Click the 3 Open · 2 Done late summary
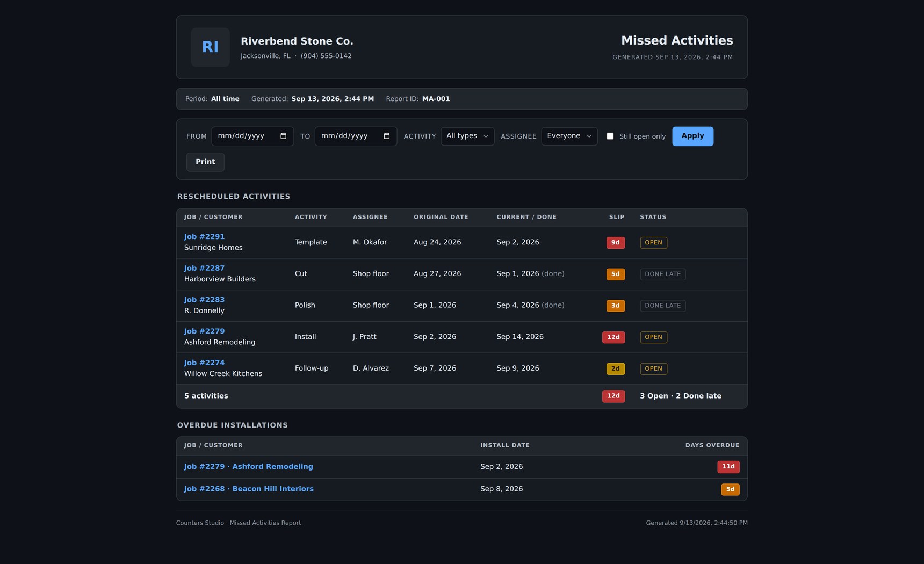The image size is (924, 564). 681,396
